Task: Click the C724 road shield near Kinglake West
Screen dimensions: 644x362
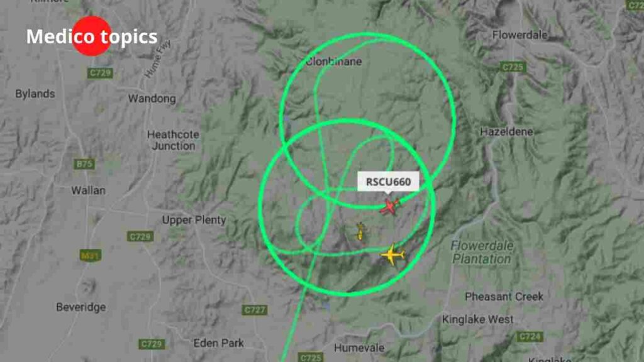Action: coord(530,337)
